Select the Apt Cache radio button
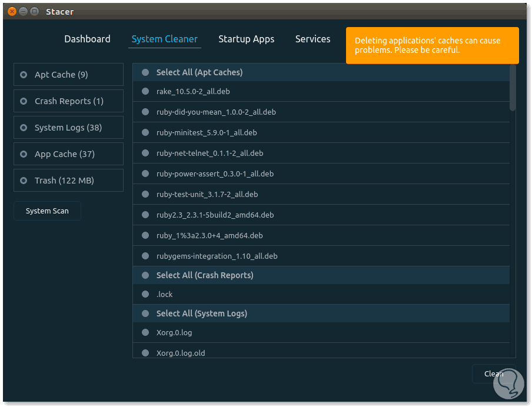Screen dimensions: 532x407 click(24, 75)
